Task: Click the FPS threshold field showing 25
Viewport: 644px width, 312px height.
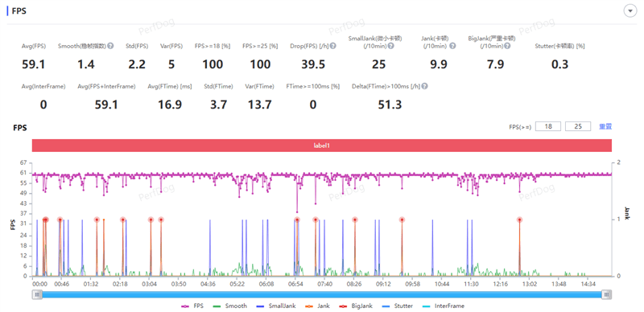Action: [578, 126]
